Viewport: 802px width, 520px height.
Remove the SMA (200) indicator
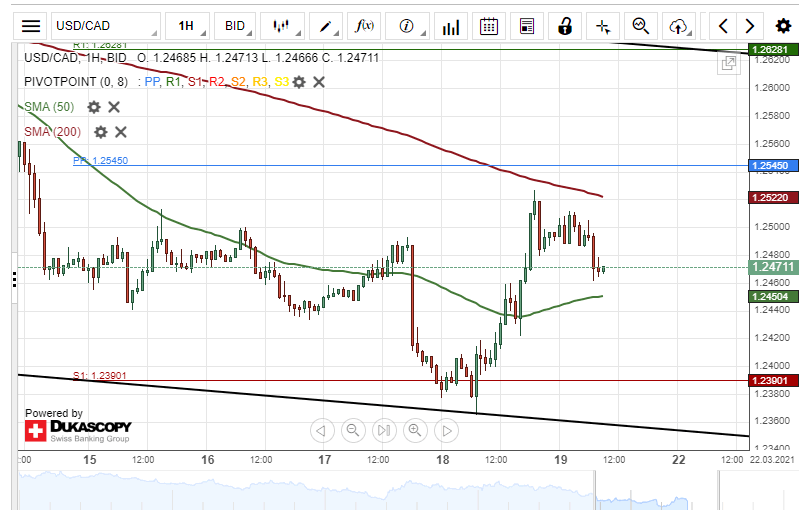pyautogui.click(x=121, y=132)
